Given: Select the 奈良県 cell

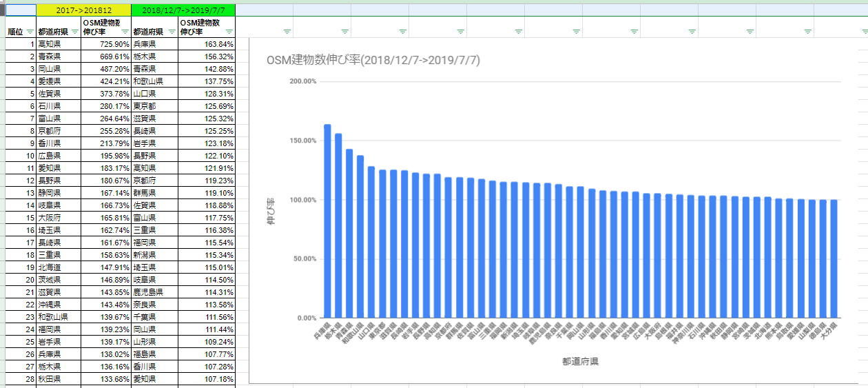Looking at the screenshot, I should tap(155, 305).
